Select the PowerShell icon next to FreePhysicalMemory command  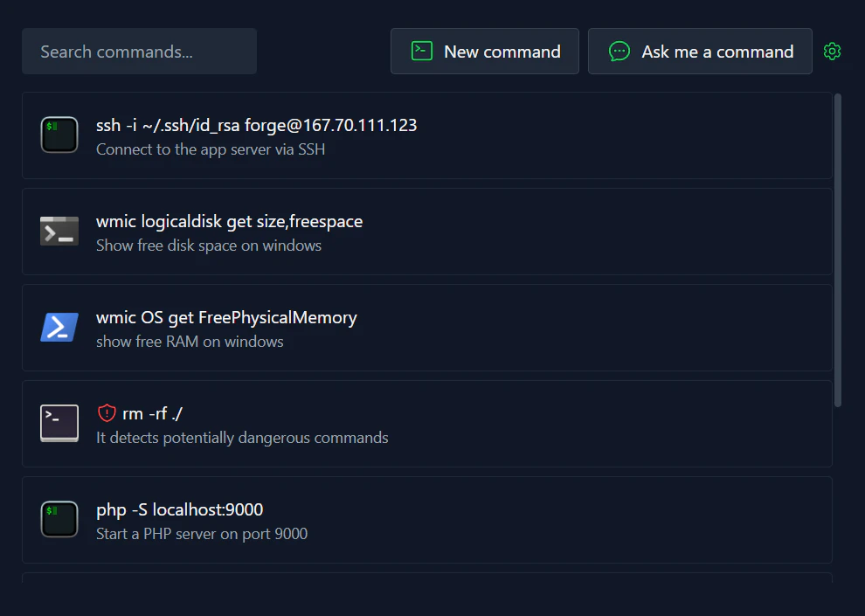point(59,327)
